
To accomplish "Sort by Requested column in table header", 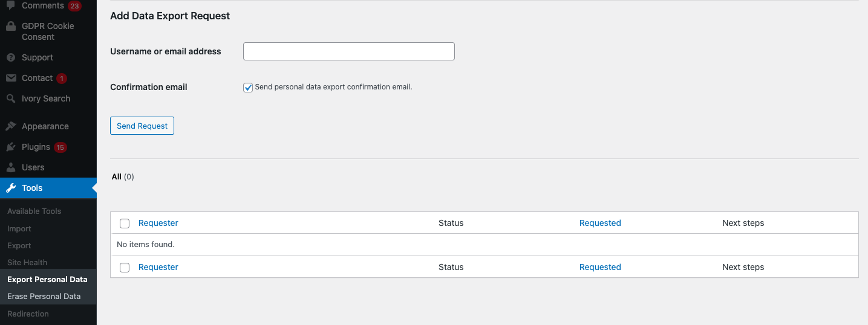I will point(600,223).
